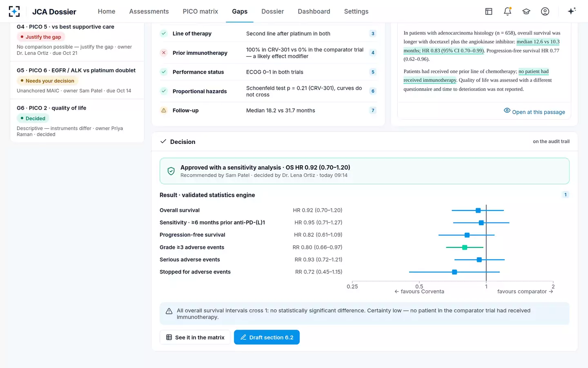
Task: Open the PICO matrix tab
Action: tap(200, 11)
